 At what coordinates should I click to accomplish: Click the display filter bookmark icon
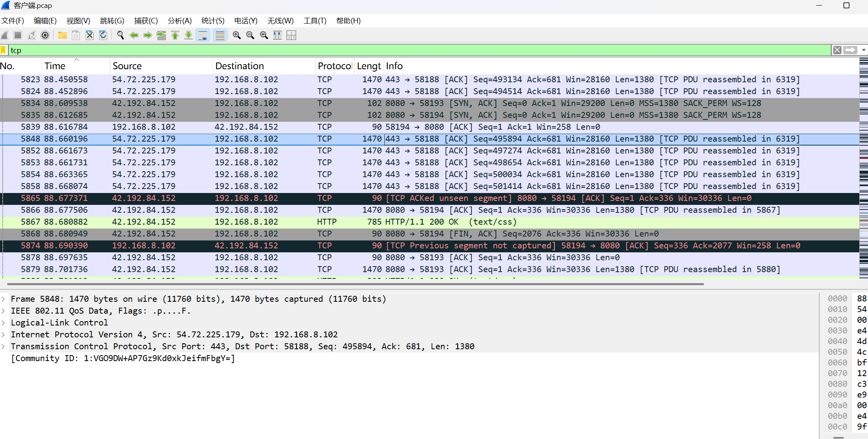tap(4, 50)
